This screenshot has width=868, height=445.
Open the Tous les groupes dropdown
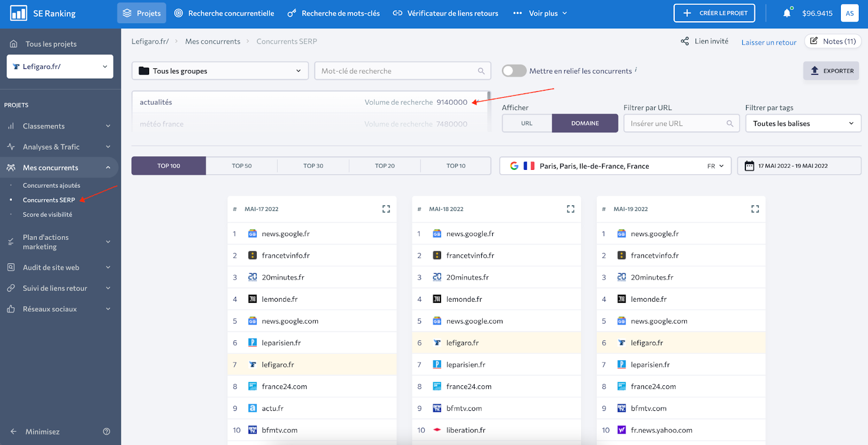coord(220,71)
